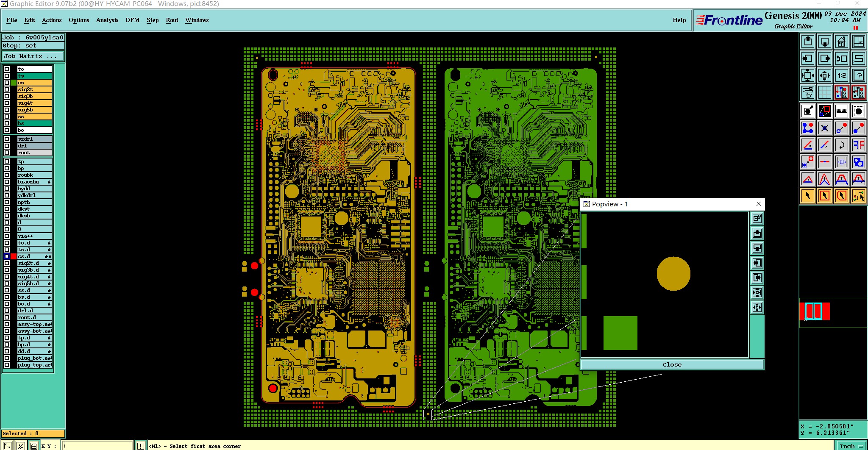Click the 1:2 zoom scale icon
Screen dimensions: 868x450
click(842, 75)
